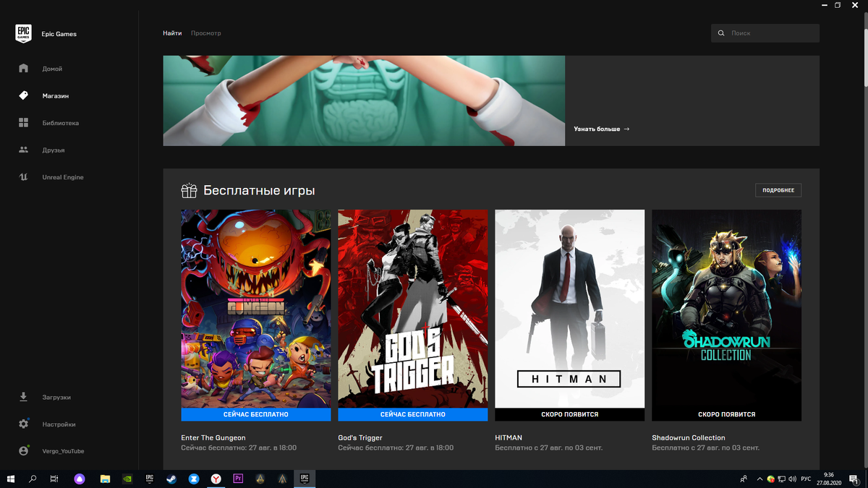Screen dimensions: 868x488
Task: Click СКОРО ПОЯВИТСЯ under HITMAN
Action: (570, 414)
